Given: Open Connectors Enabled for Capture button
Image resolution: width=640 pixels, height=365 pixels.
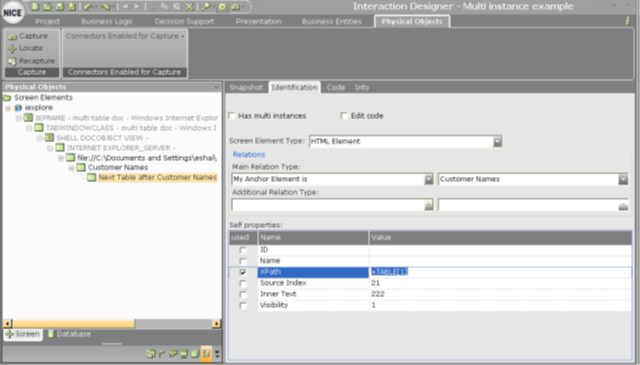Looking at the screenshot, I should tap(125, 36).
